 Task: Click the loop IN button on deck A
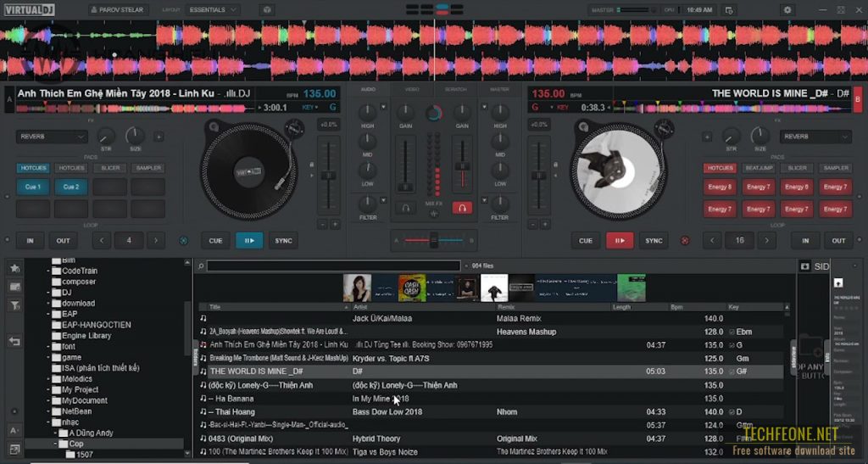[x=30, y=241]
